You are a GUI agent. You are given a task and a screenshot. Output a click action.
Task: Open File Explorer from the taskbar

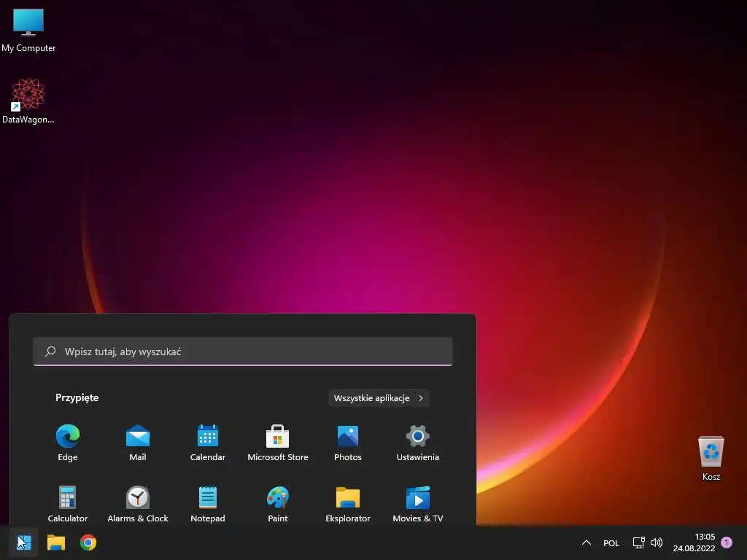coord(56,542)
